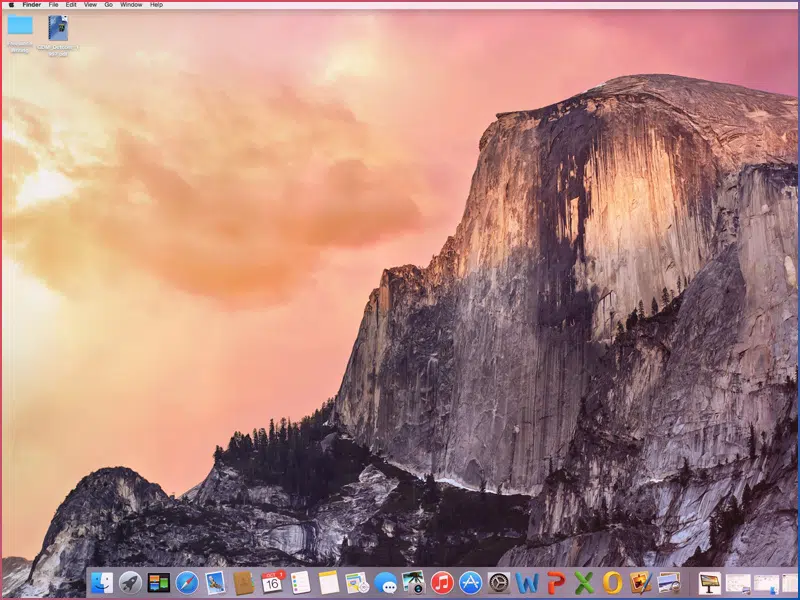Launch Outlook yellow O icon
This screenshot has height=600, width=800.
click(612, 583)
